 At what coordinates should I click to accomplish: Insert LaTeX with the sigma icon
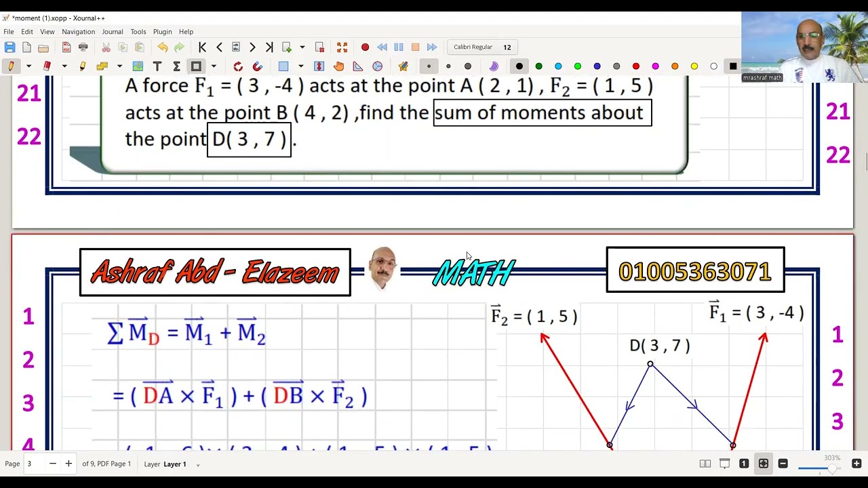pyautogui.click(x=176, y=66)
